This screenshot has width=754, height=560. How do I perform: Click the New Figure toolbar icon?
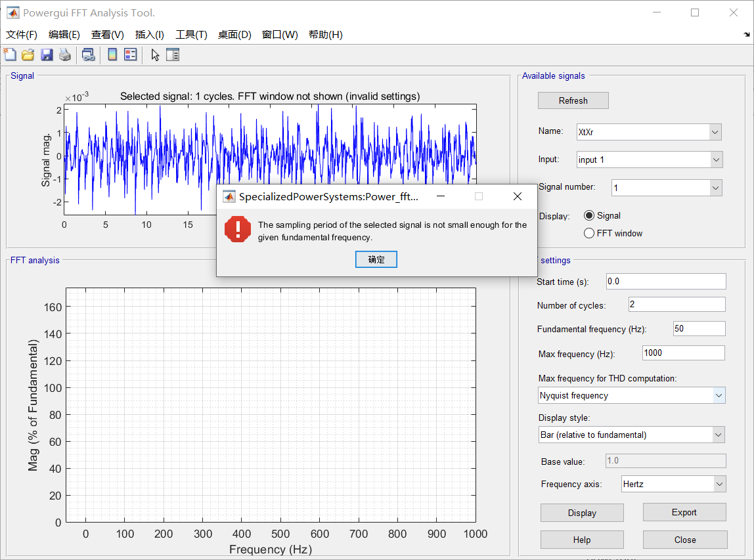(10, 54)
